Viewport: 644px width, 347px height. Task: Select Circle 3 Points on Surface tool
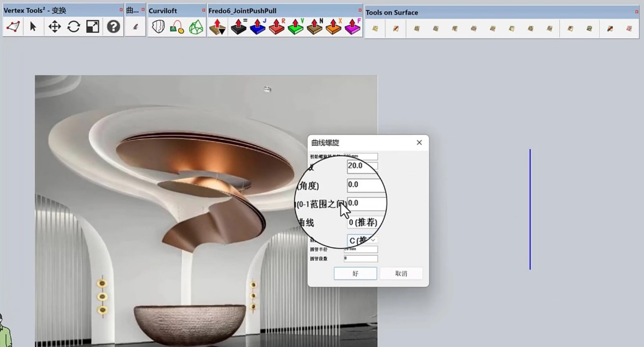531,28
